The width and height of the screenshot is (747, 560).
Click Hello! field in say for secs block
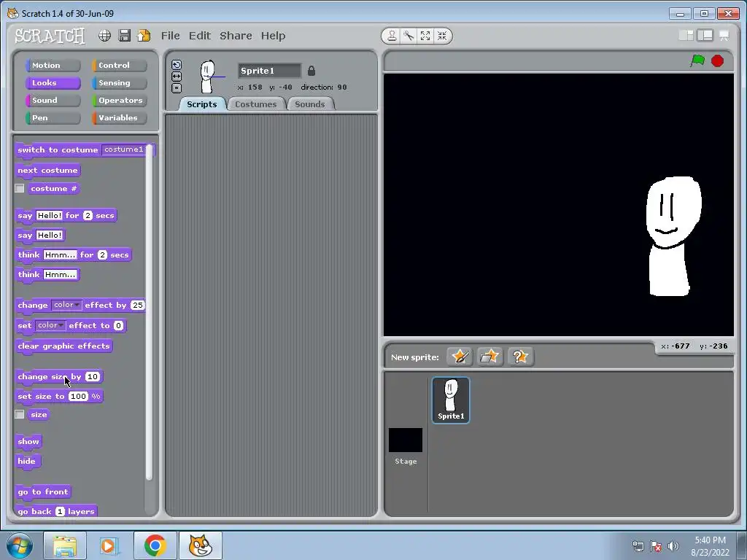coord(49,215)
